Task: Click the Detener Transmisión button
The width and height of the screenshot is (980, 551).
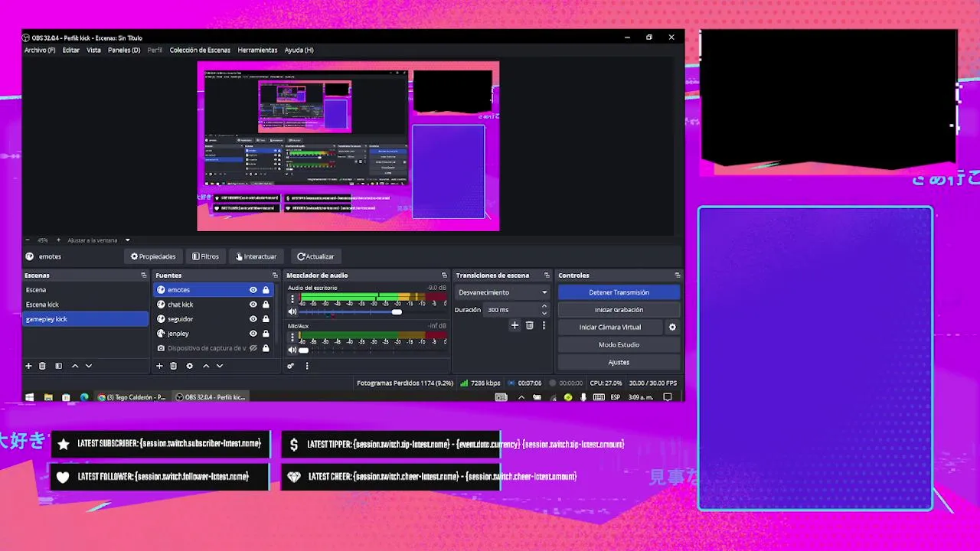Action: (x=619, y=292)
